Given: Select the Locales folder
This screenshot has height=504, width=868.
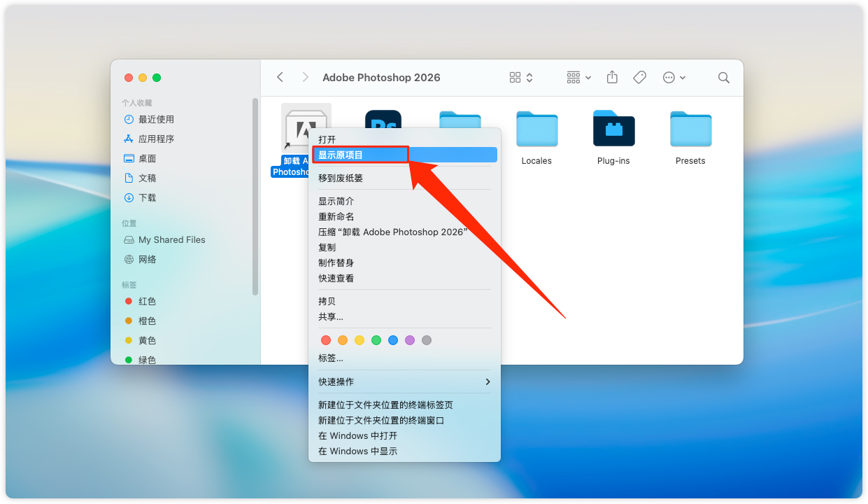Looking at the screenshot, I should coord(536,129).
